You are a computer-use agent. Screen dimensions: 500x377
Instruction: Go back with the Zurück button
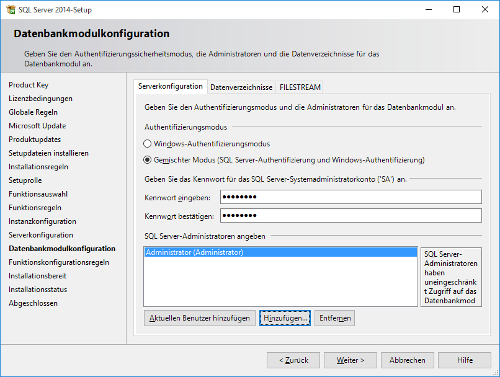point(293,360)
